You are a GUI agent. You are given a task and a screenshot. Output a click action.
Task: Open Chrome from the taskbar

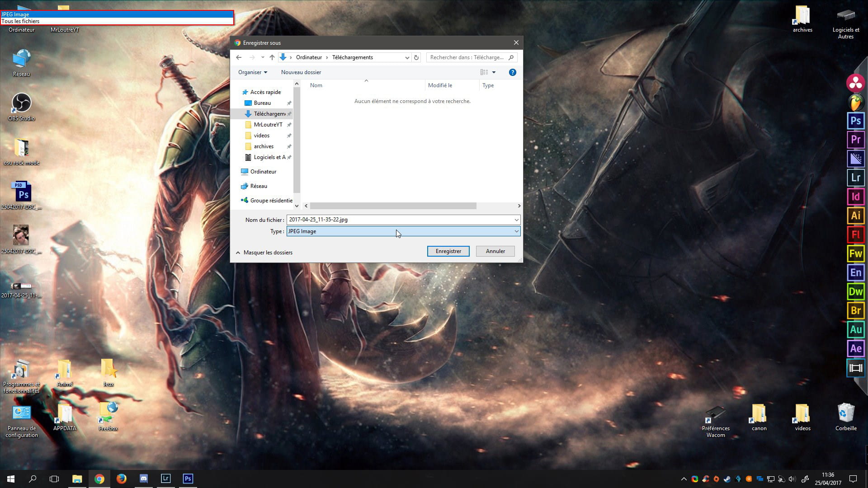[99, 479]
